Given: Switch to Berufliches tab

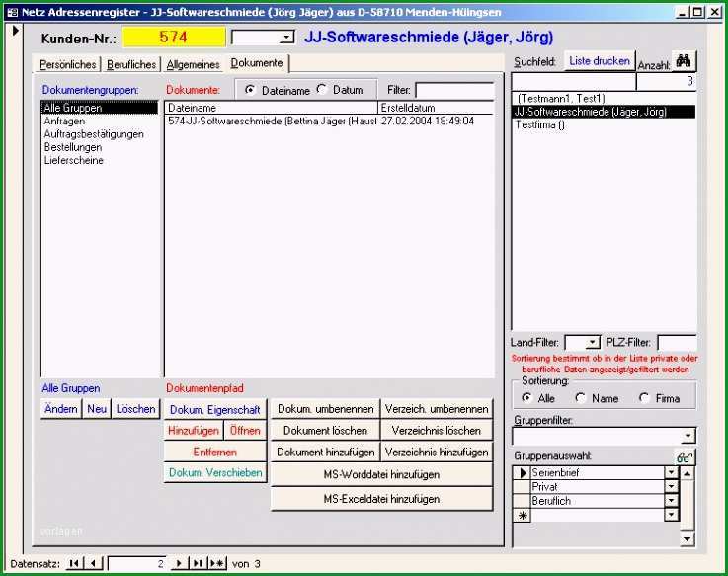Looking at the screenshot, I should [131, 64].
